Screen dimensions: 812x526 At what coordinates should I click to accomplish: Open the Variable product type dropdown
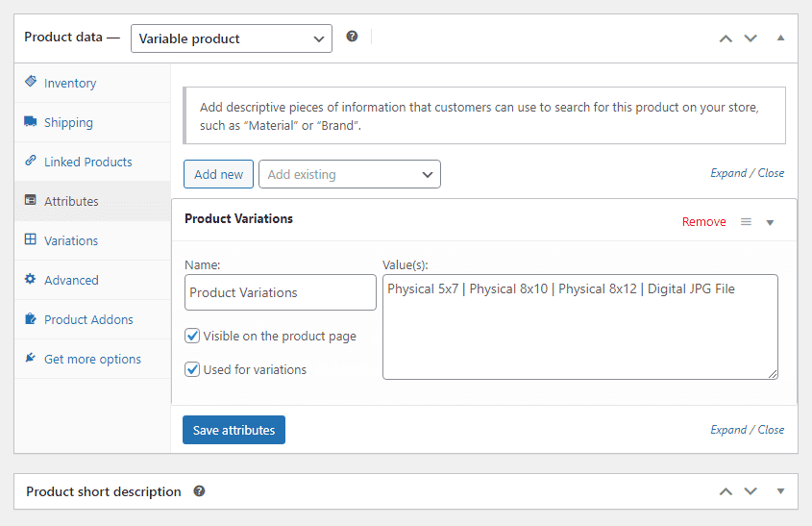point(232,38)
